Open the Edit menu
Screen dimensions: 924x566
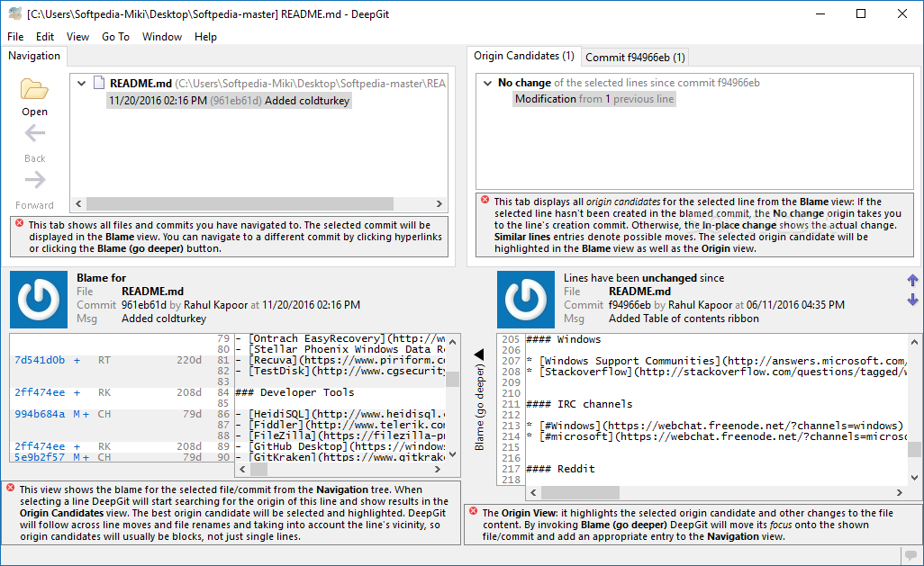point(45,37)
